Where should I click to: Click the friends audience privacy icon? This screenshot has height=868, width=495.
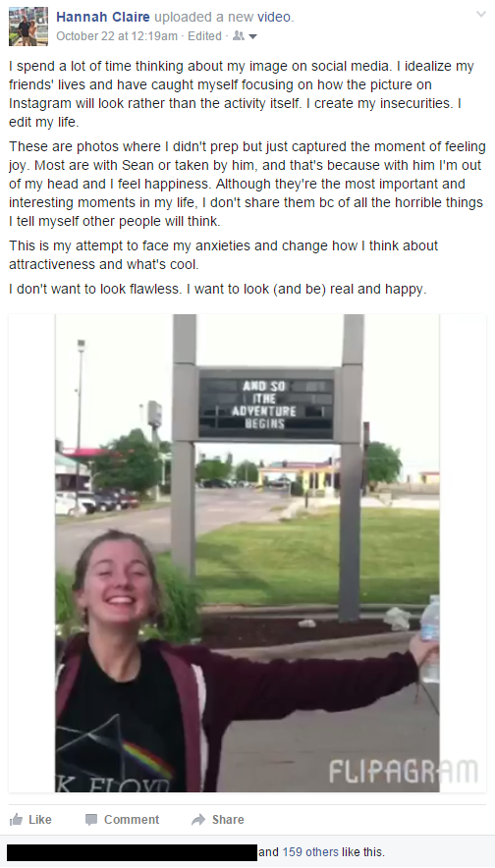pyautogui.click(x=239, y=36)
